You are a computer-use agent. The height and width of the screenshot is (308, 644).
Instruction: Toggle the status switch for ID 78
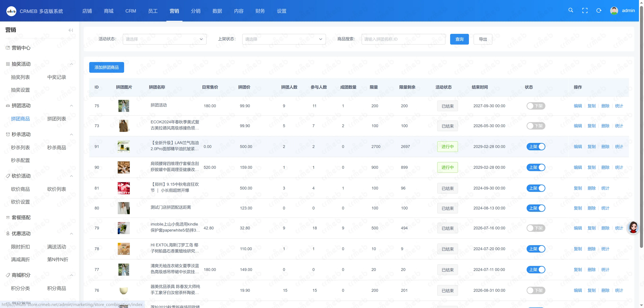536,249
